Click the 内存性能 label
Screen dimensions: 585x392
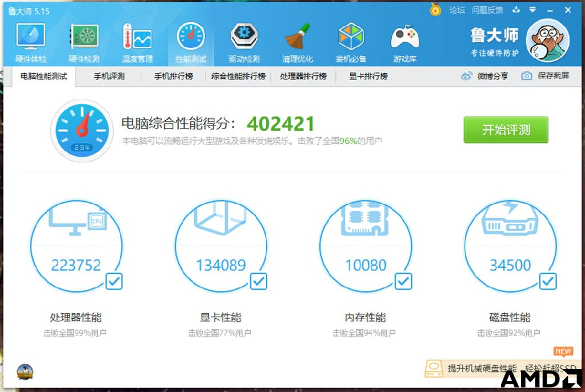pos(365,317)
